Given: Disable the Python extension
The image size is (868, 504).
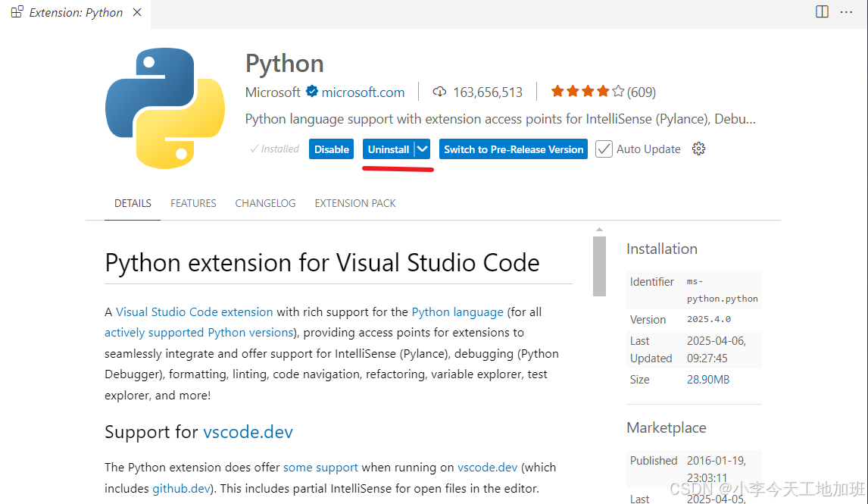Looking at the screenshot, I should click(x=332, y=149).
